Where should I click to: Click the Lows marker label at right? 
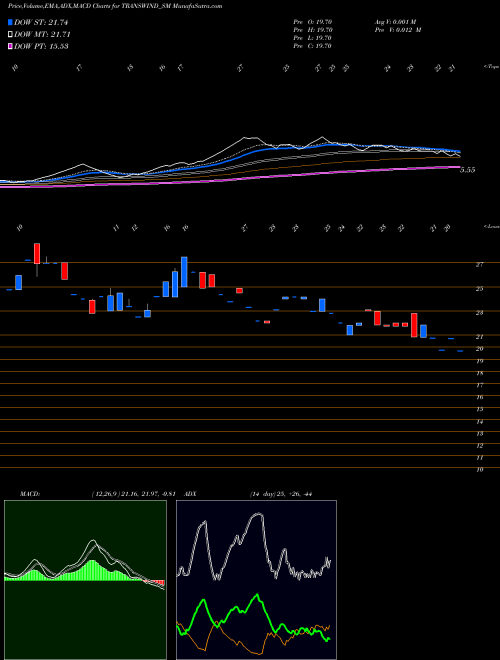[491, 227]
